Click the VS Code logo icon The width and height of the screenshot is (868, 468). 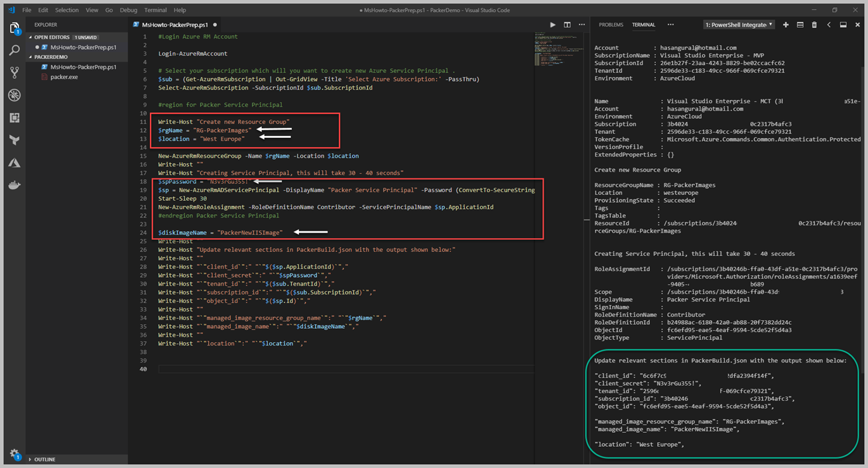point(11,11)
